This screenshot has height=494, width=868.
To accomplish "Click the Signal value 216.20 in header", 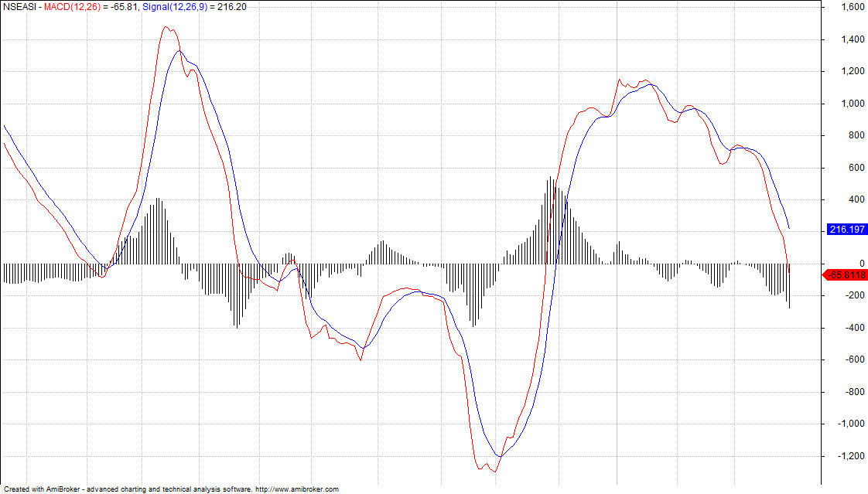I will pos(232,6).
